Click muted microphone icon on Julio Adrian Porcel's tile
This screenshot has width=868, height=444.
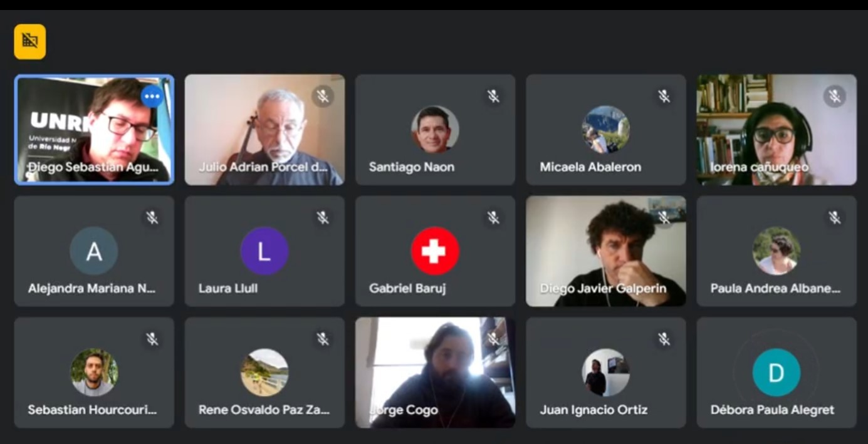pos(323,96)
